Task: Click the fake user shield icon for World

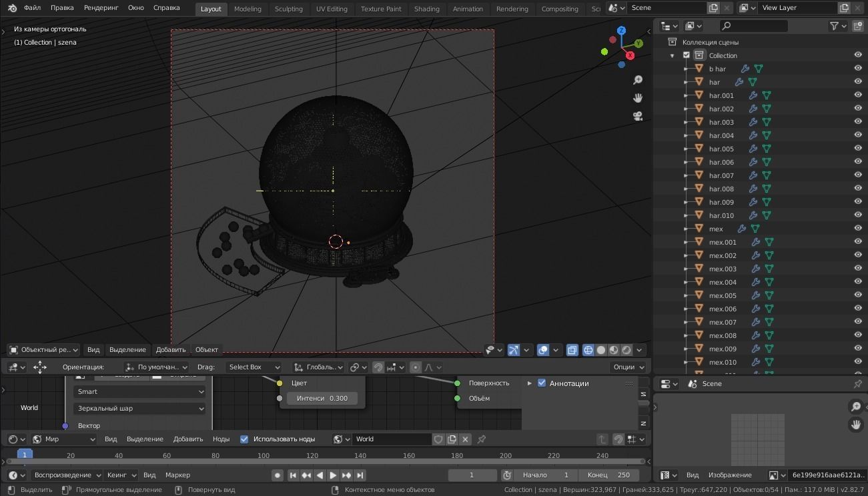Action: 438,439
